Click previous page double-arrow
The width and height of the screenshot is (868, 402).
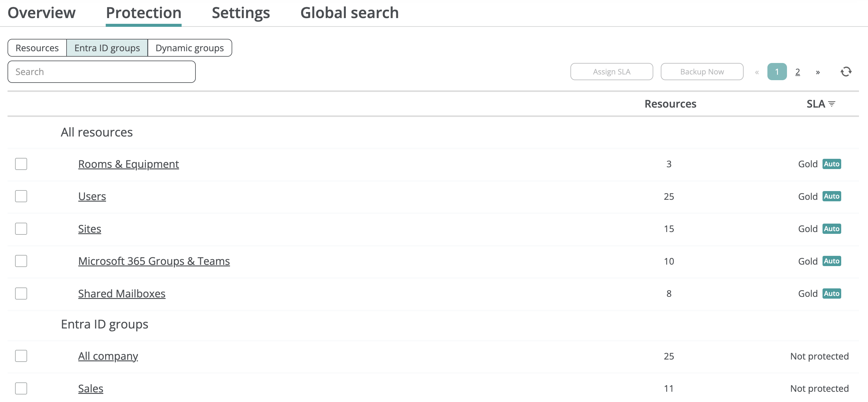(757, 72)
